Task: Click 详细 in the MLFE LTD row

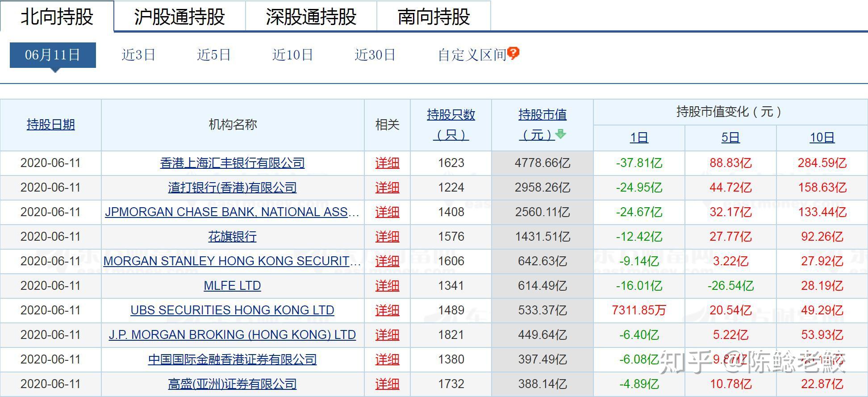Action: tap(387, 286)
